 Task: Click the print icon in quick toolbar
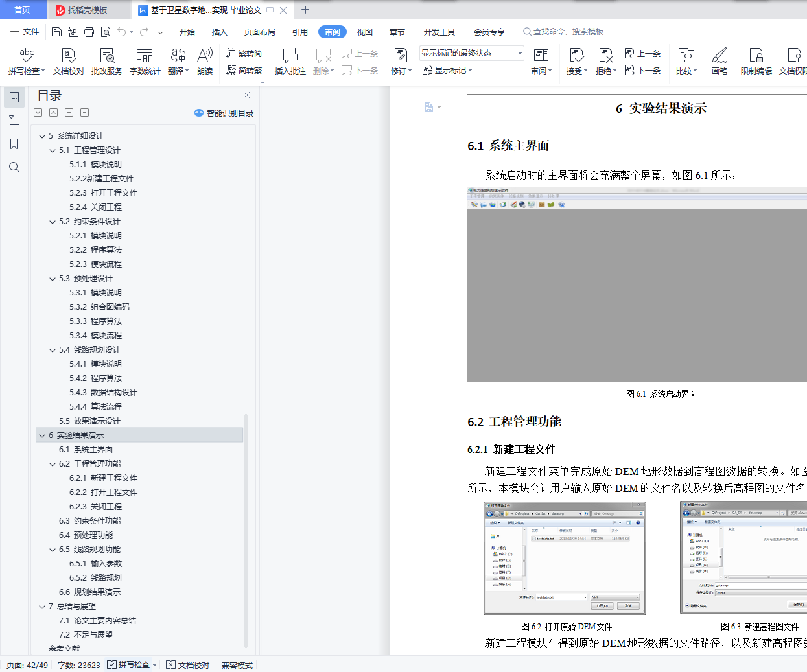[x=89, y=32]
